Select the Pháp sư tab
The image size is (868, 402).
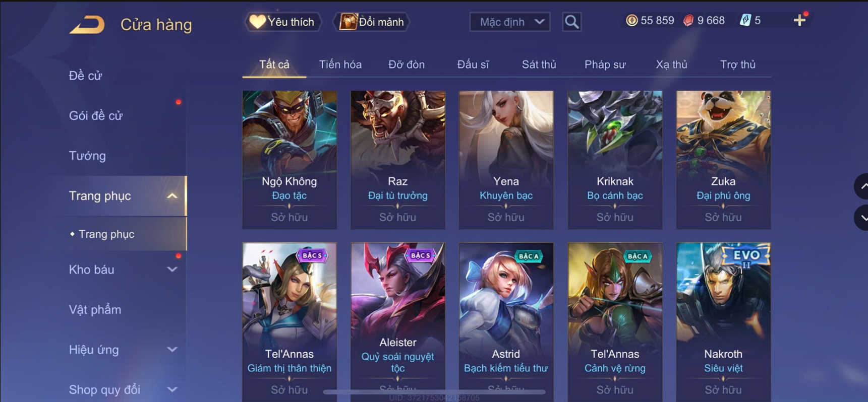pyautogui.click(x=605, y=64)
